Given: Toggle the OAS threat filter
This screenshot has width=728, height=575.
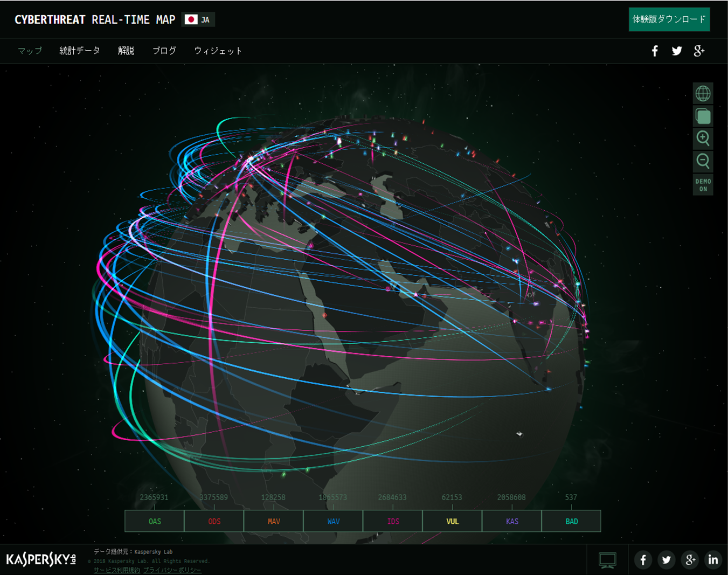Looking at the screenshot, I should pos(155,521).
